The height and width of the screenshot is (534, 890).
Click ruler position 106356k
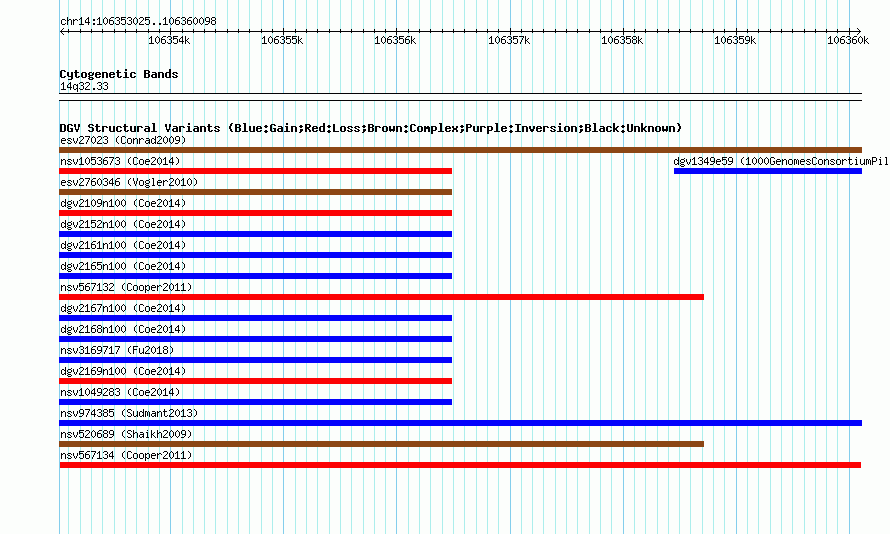(395, 40)
